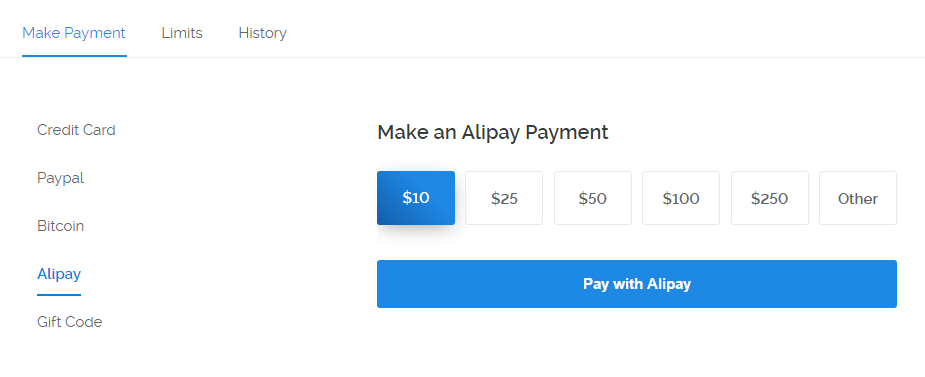925x377 pixels.
Task: Pick Bitcoin as payment method
Action: 60,226
